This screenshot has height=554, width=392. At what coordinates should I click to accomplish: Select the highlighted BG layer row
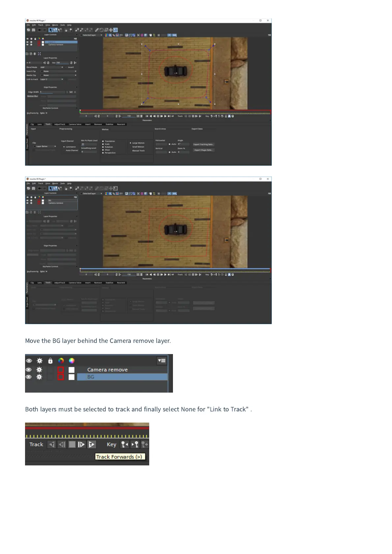point(122,377)
